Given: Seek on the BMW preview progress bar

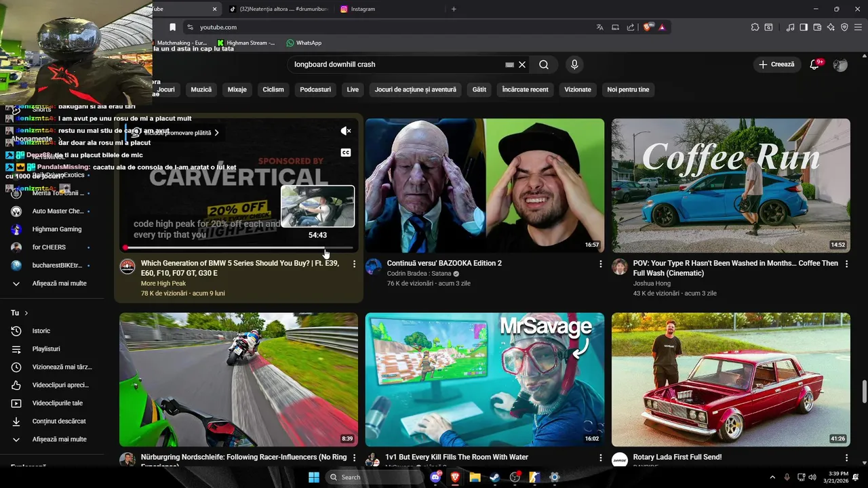Looking at the screenshot, I should click(x=239, y=248).
